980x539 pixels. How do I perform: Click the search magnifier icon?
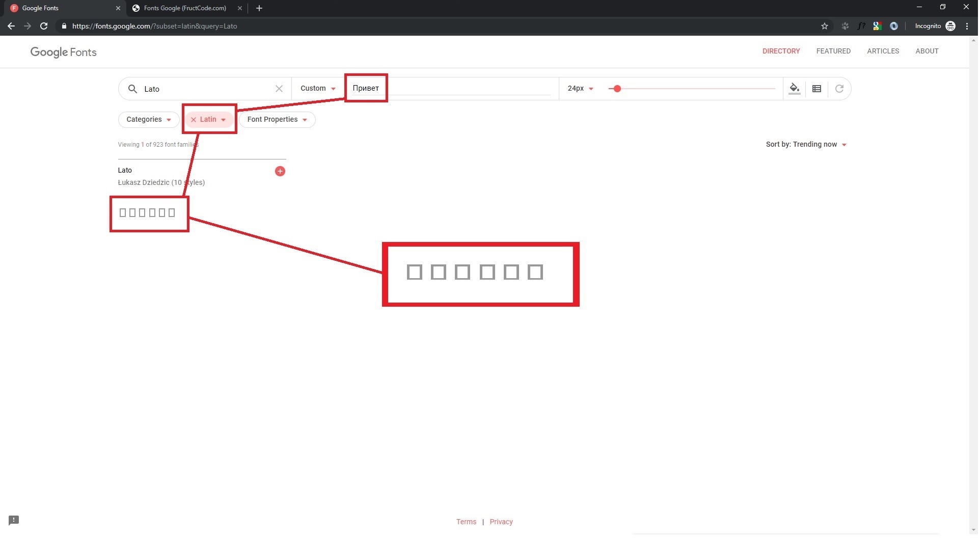point(132,89)
